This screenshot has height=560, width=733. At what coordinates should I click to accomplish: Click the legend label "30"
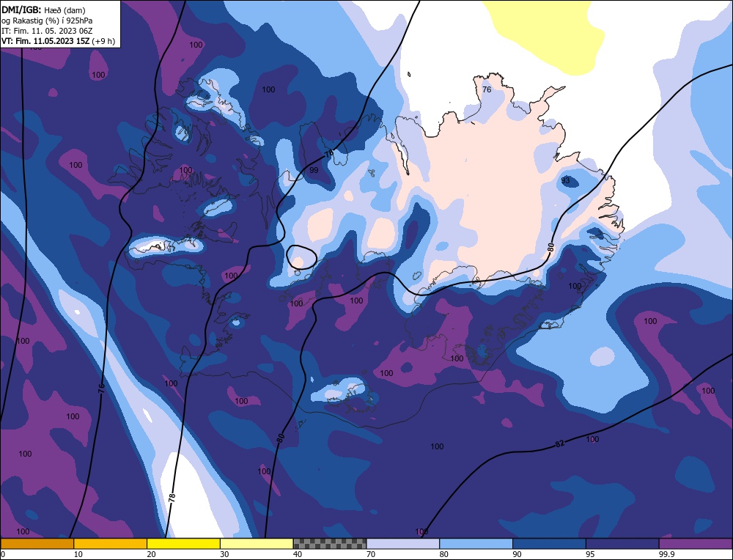click(x=225, y=554)
